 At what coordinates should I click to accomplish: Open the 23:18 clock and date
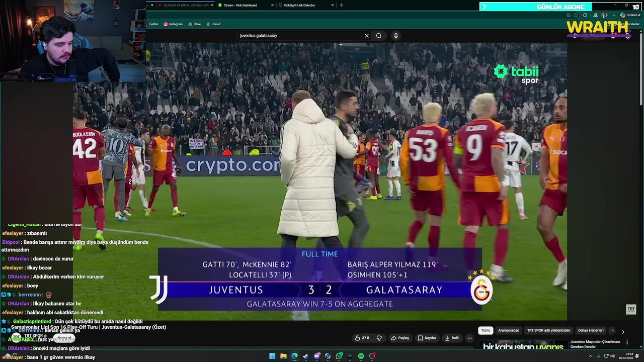[x=626, y=356]
